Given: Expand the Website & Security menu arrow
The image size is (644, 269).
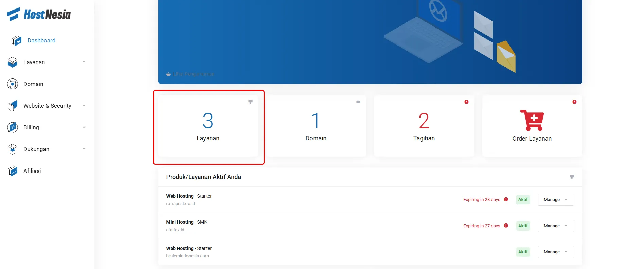Looking at the screenshot, I should click(x=84, y=106).
